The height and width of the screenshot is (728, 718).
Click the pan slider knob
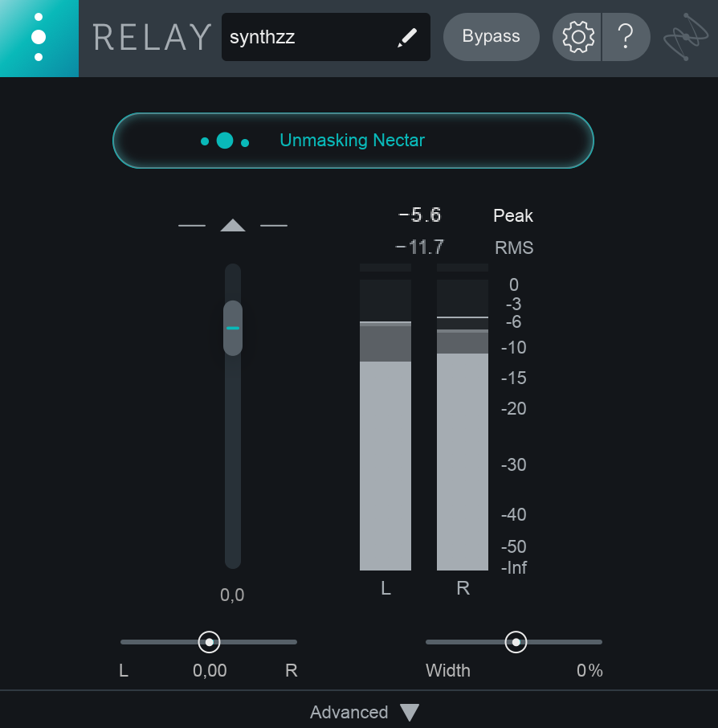209,642
